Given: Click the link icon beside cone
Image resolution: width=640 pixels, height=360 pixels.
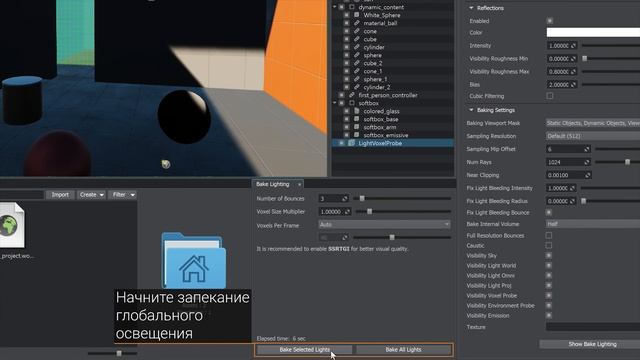Looking at the screenshot, I should coord(357,31).
